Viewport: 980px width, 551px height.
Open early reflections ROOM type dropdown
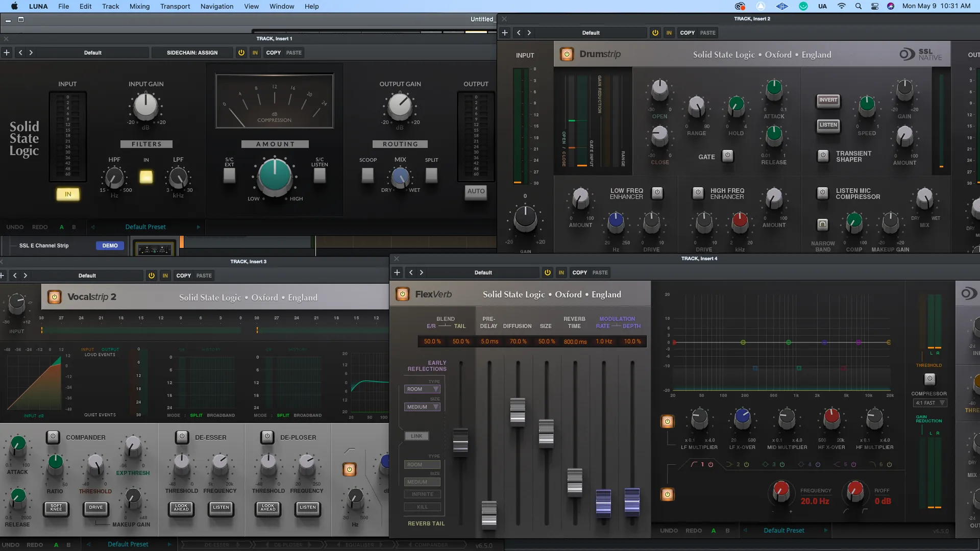point(422,389)
